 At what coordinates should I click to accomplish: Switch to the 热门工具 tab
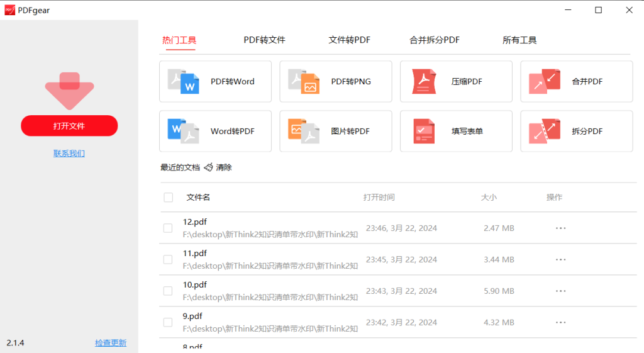179,40
